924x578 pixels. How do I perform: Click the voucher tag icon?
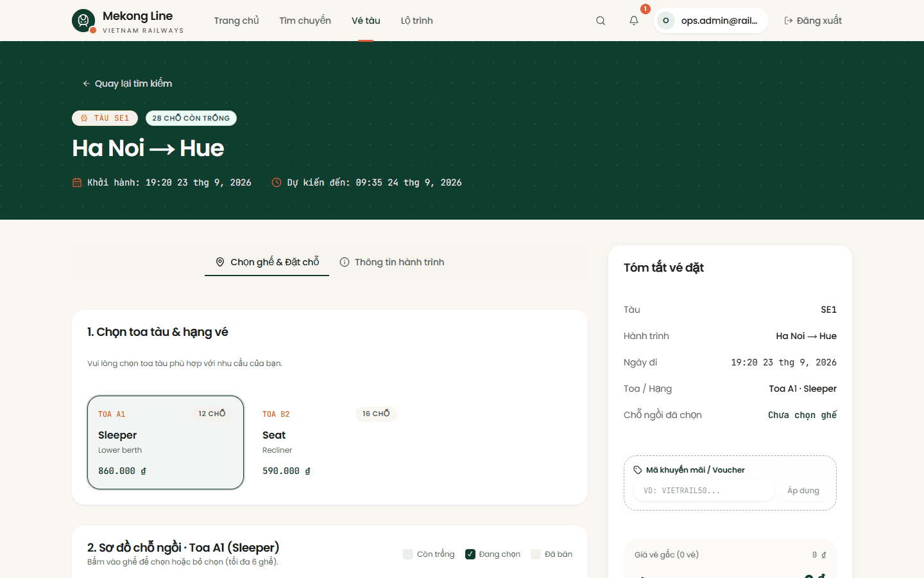click(x=638, y=470)
